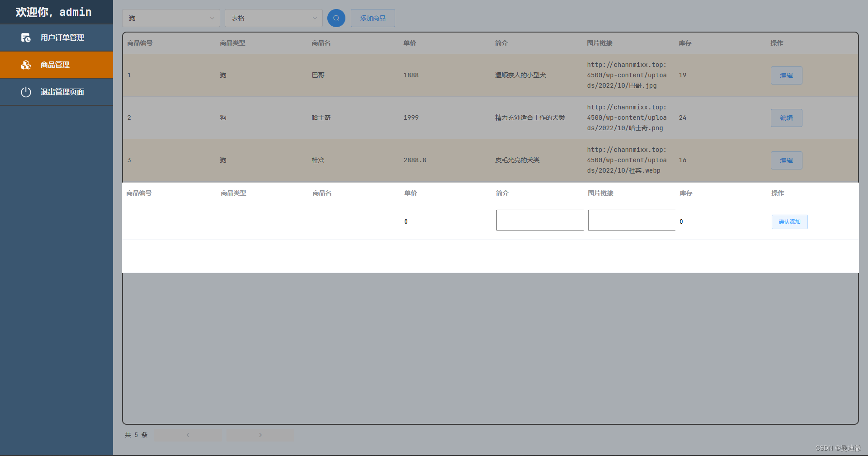This screenshot has height=456, width=868.
Task: Click the power icon to exit admin page
Action: (26, 92)
